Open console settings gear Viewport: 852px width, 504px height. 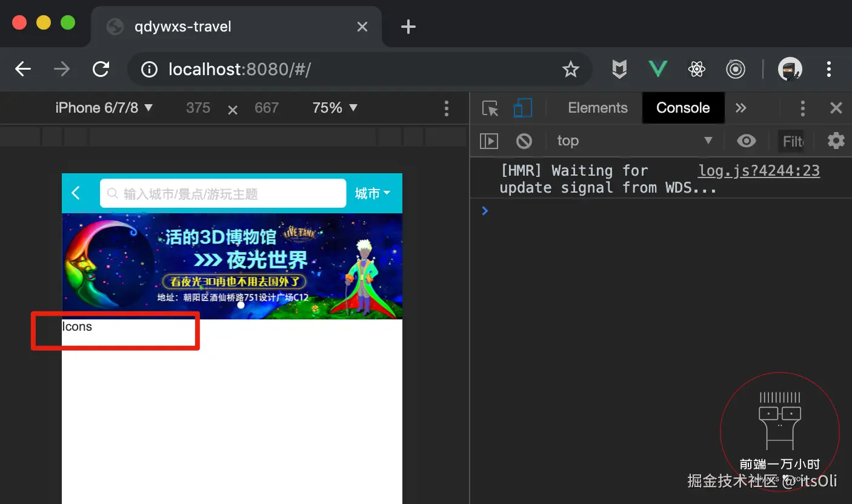pos(836,141)
